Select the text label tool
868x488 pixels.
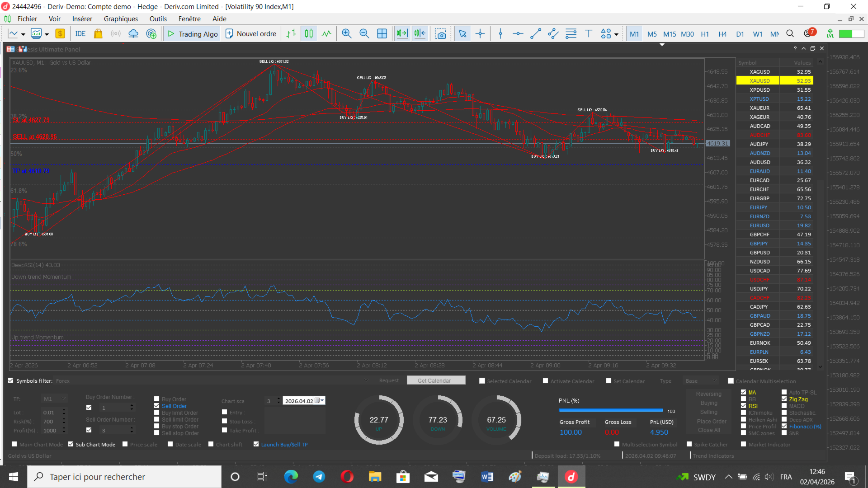(x=588, y=34)
